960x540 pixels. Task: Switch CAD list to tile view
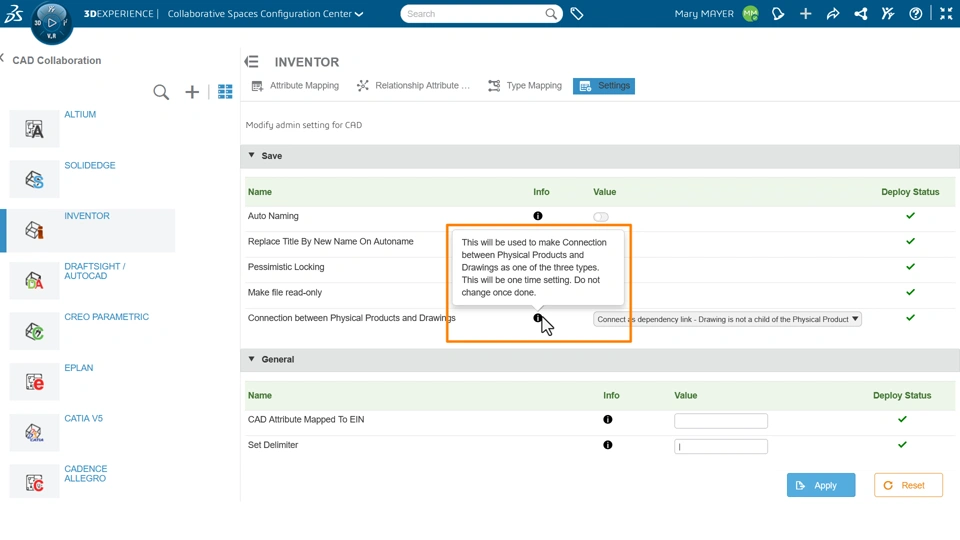pos(225,92)
